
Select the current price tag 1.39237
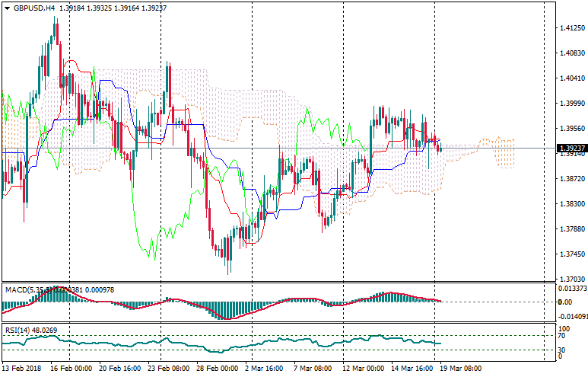click(x=570, y=148)
